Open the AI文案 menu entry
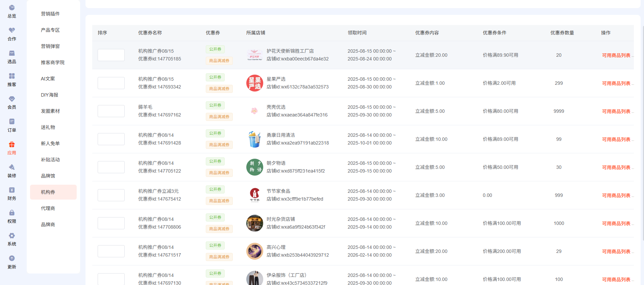 (x=48, y=79)
